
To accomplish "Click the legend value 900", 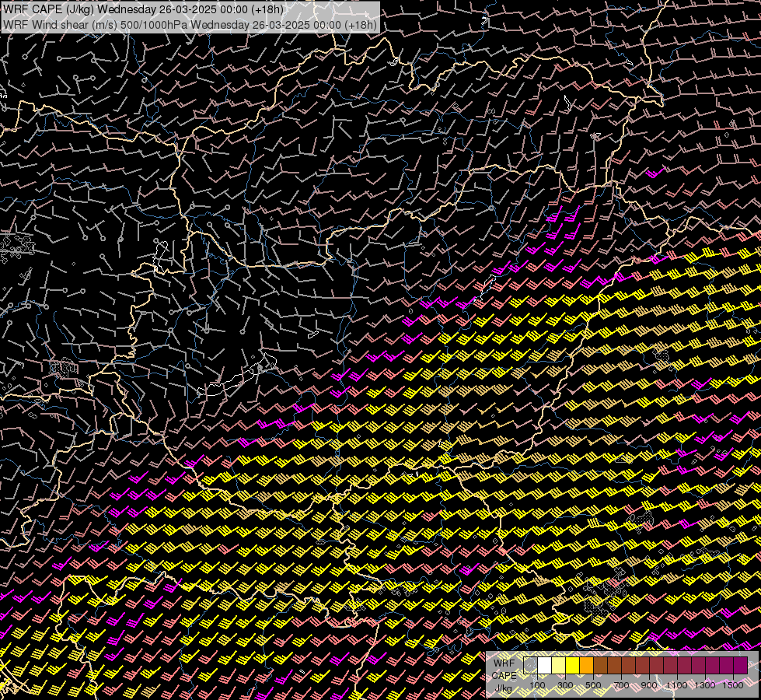I will point(649,685).
